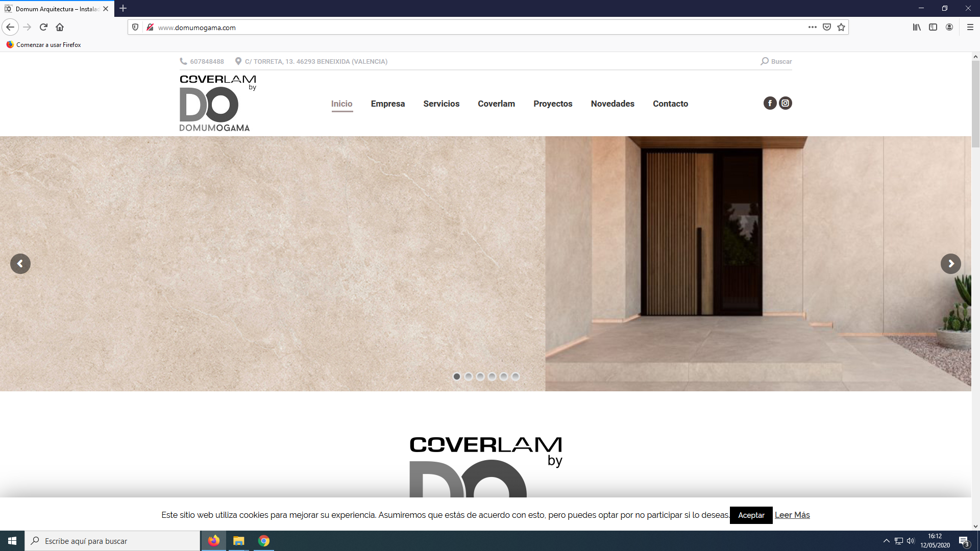Viewport: 980px width, 551px height.
Task: Open the Empresa menu item
Action: pos(388,104)
